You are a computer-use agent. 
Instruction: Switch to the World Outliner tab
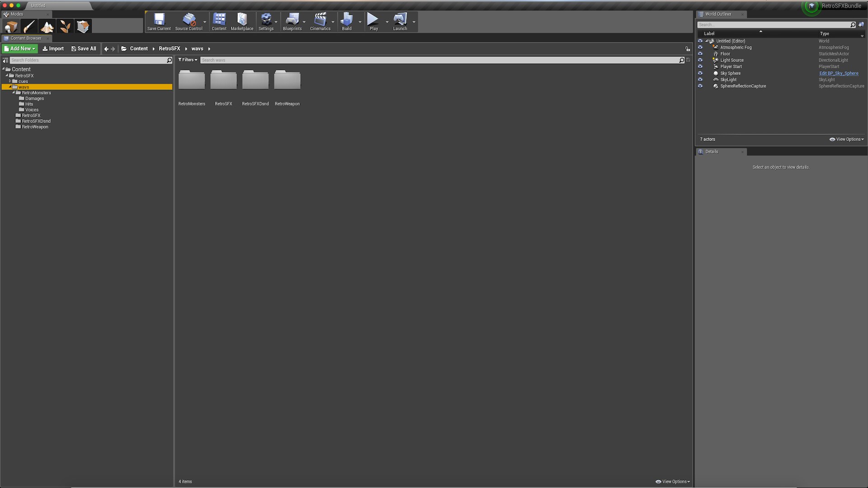pos(718,14)
